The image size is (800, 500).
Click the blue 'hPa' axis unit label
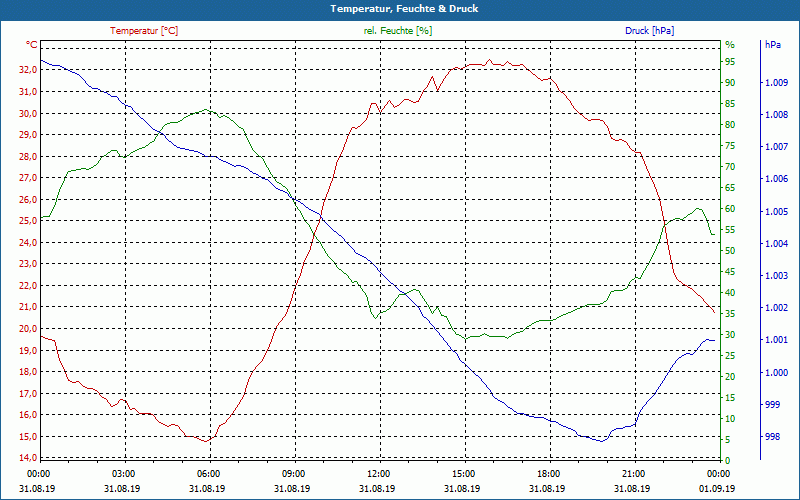[772, 45]
